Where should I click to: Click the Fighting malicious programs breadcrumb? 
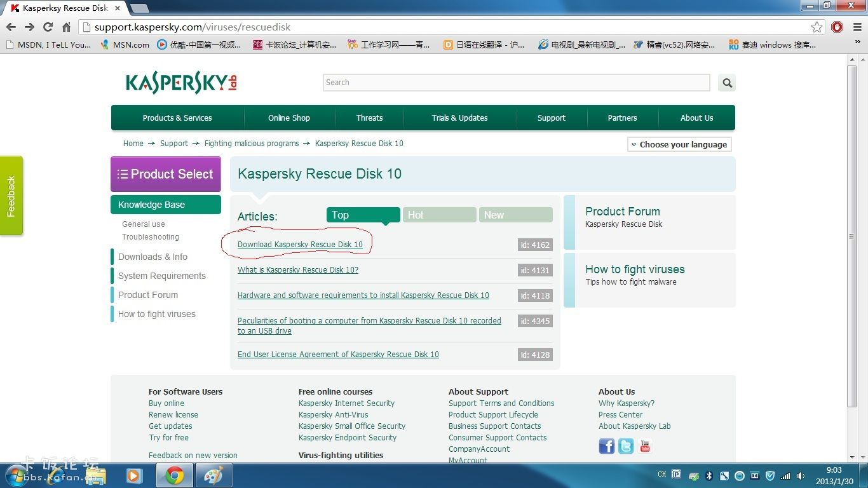point(252,144)
